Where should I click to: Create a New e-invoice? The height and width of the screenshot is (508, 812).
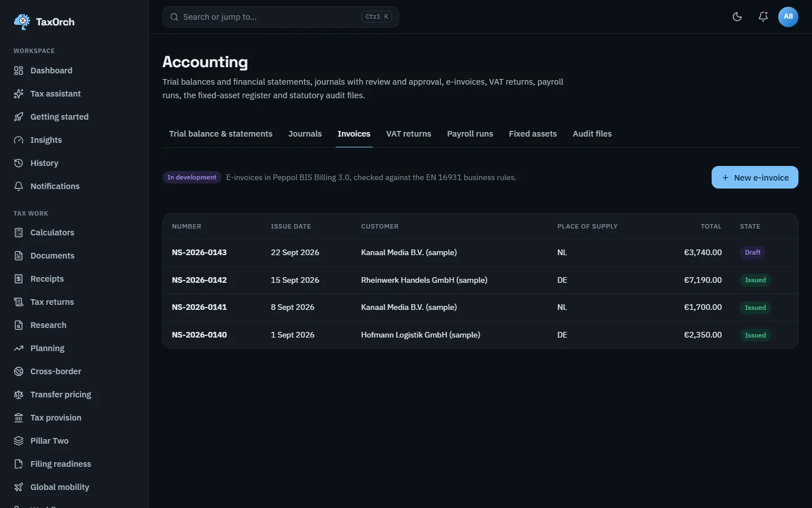[755, 177]
